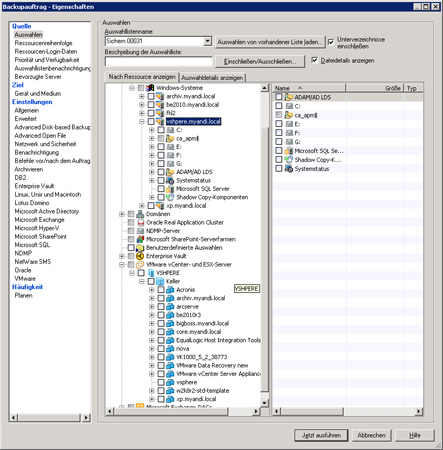
Task: Click the Oracle Real Application Cluster icon
Action: (x=140, y=222)
